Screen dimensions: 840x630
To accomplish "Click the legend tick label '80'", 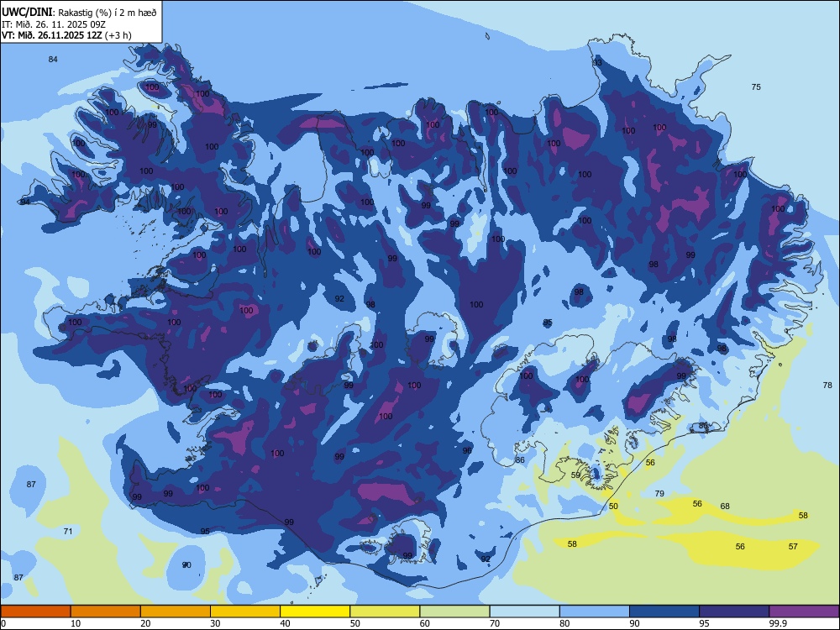I will tap(564, 623).
